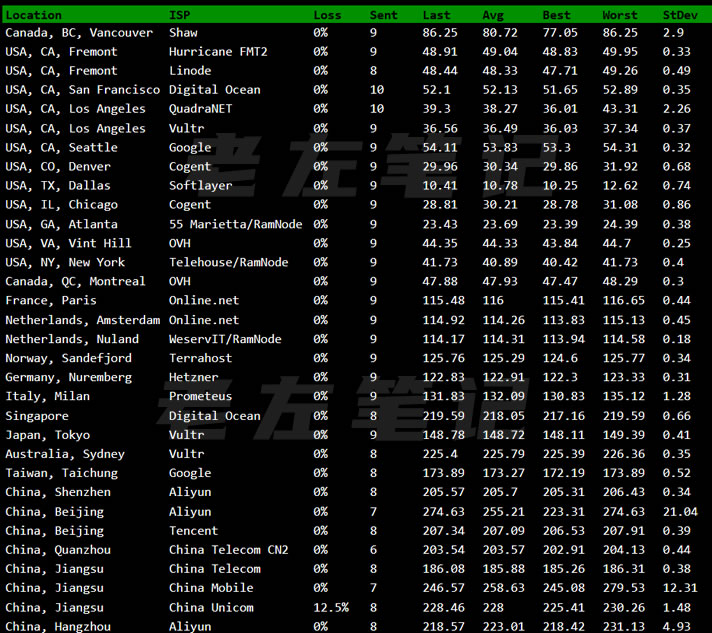Click the Google ISP in Seattle row
The width and height of the screenshot is (712, 633).
(x=190, y=148)
